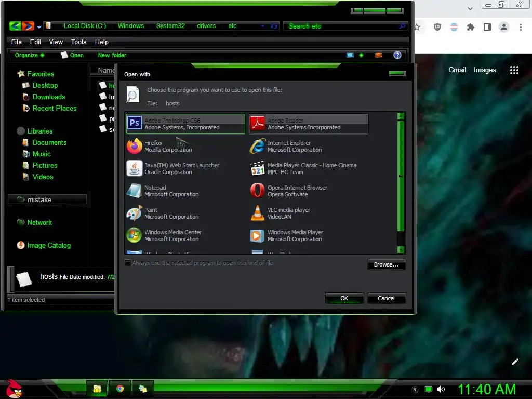Pick Java Web Start Launcher icon

tap(135, 168)
